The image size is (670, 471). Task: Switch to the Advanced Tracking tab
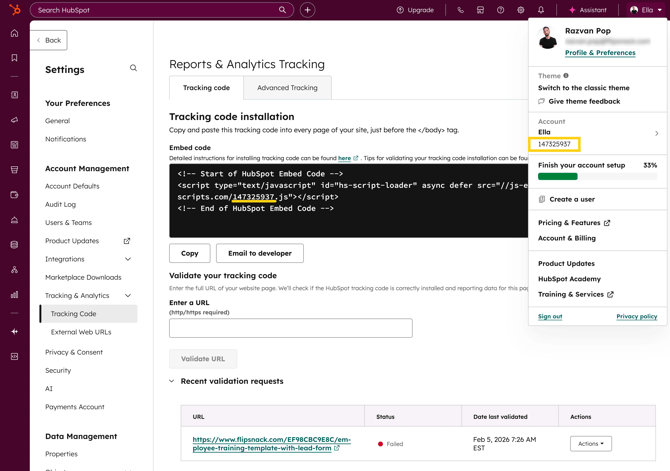(x=287, y=88)
